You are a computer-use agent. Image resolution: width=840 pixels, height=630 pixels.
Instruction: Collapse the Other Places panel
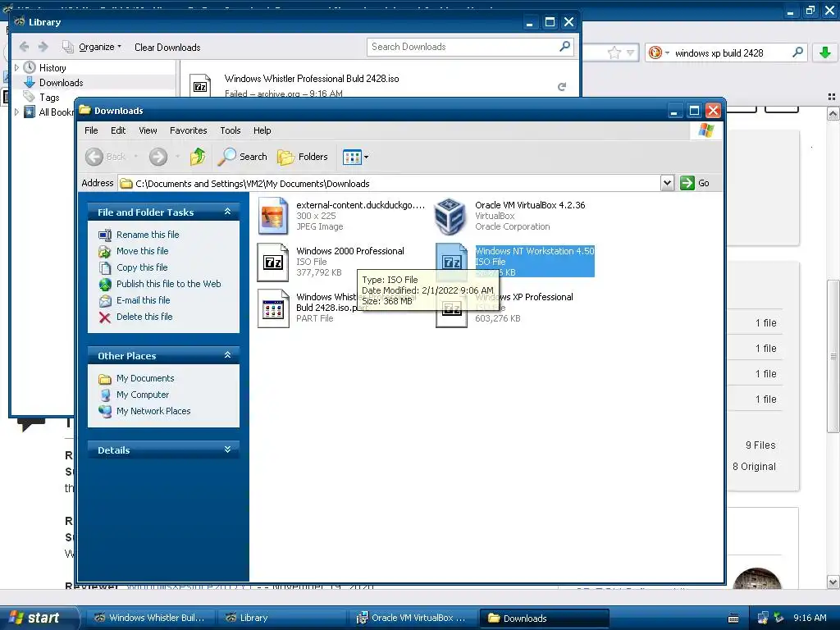[228, 355]
